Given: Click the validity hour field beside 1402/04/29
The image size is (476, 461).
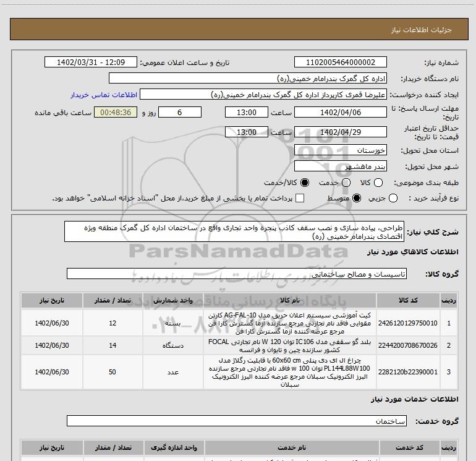Looking at the screenshot, I should [x=247, y=132].
